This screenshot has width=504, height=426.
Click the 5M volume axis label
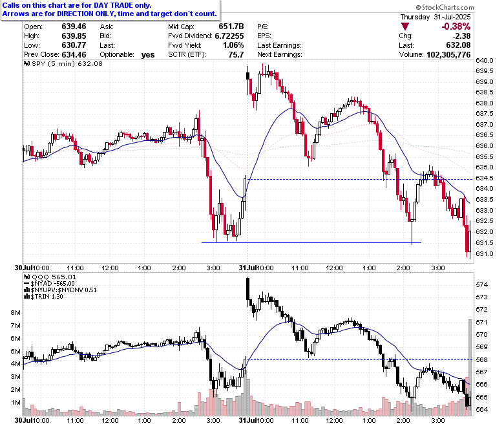[x=16, y=352]
